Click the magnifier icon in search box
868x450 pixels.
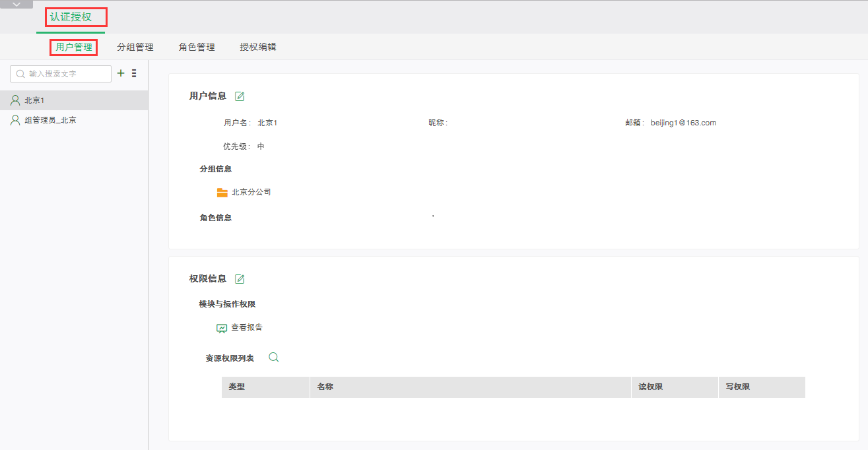(20, 74)
